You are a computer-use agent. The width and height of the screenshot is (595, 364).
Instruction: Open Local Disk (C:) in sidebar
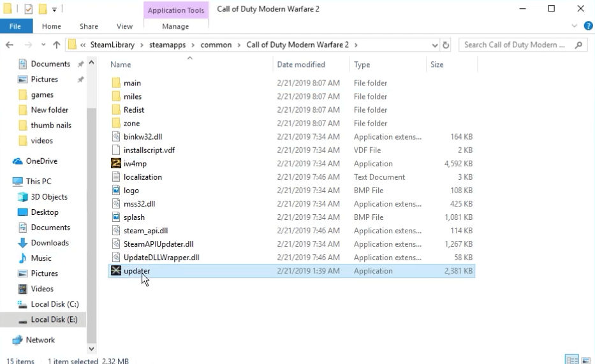48,304
